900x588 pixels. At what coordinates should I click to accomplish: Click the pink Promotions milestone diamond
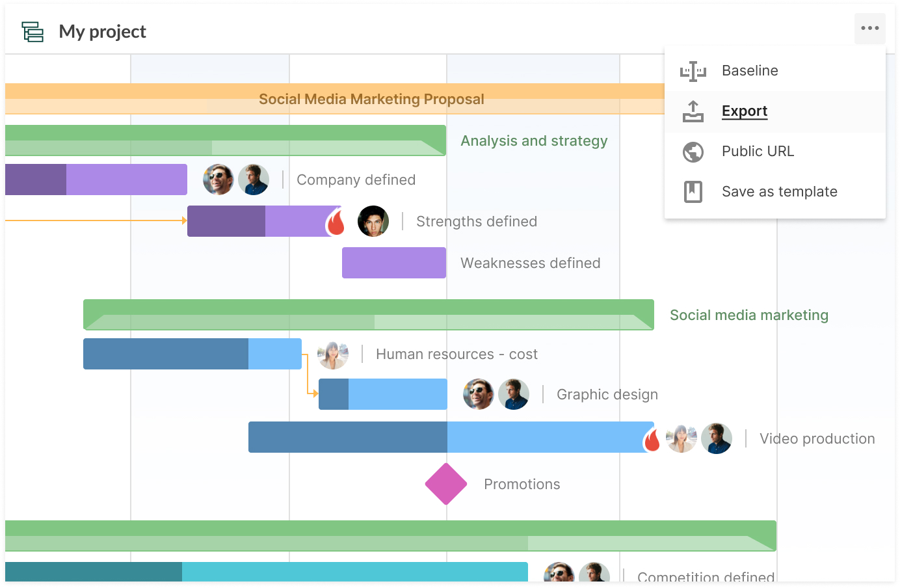(446, 484)
